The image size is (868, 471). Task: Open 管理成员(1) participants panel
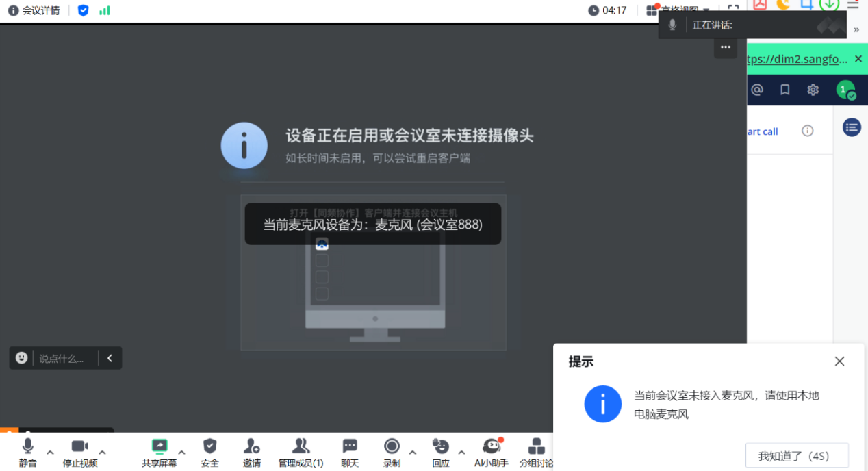301,452
